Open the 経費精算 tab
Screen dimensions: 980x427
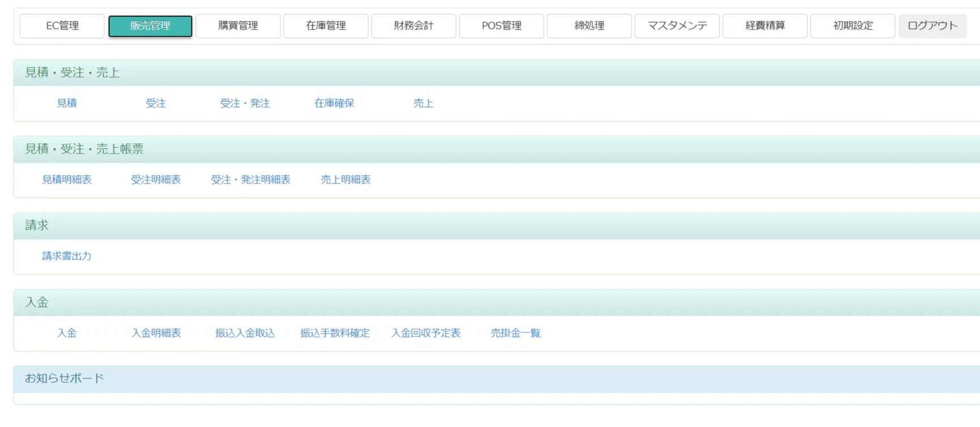[x=765, y=26]
